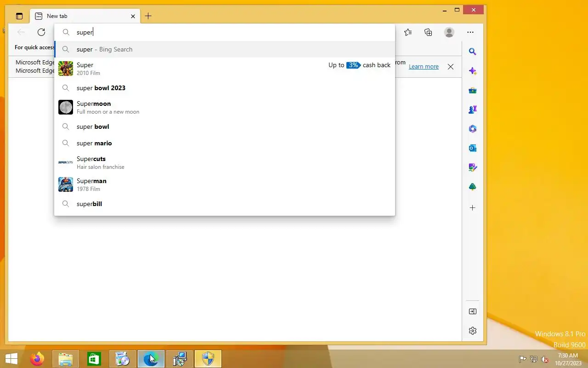Click the Supercuts logo thumbnail

pos(66,162)
